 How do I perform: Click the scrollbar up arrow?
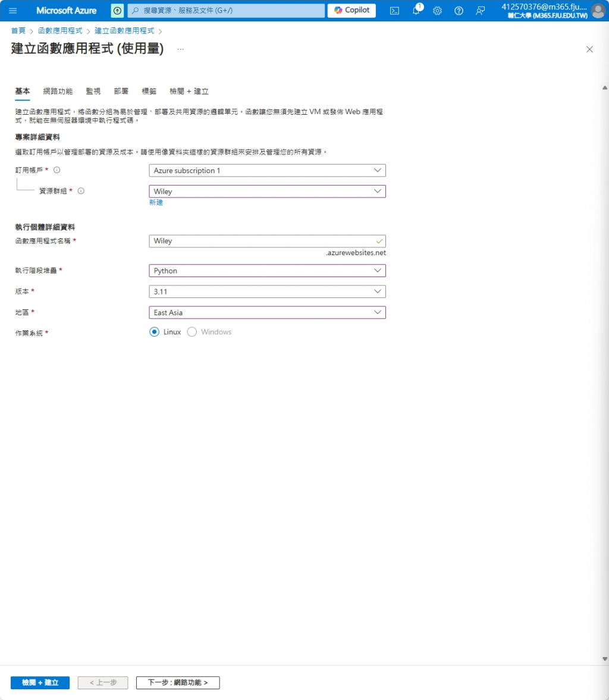click(x=604, y=88)
